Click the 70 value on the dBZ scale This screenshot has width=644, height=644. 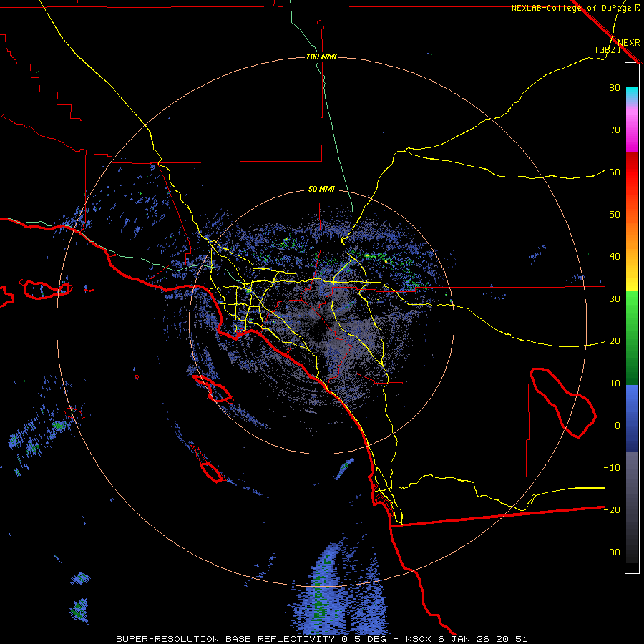[615, 130]
